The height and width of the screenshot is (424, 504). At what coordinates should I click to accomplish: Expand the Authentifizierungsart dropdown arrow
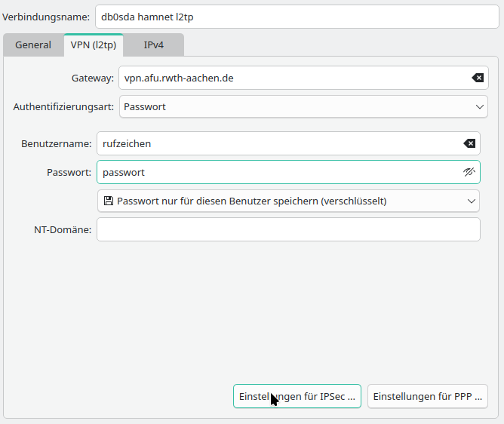[x=481, y=107]
